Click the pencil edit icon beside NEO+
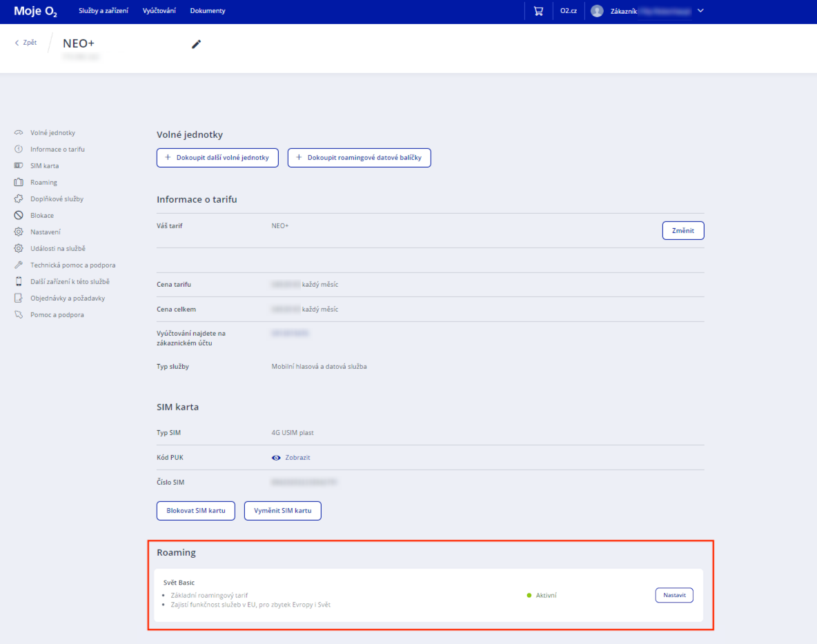The image size is (817, 644). tap(197, 44)
